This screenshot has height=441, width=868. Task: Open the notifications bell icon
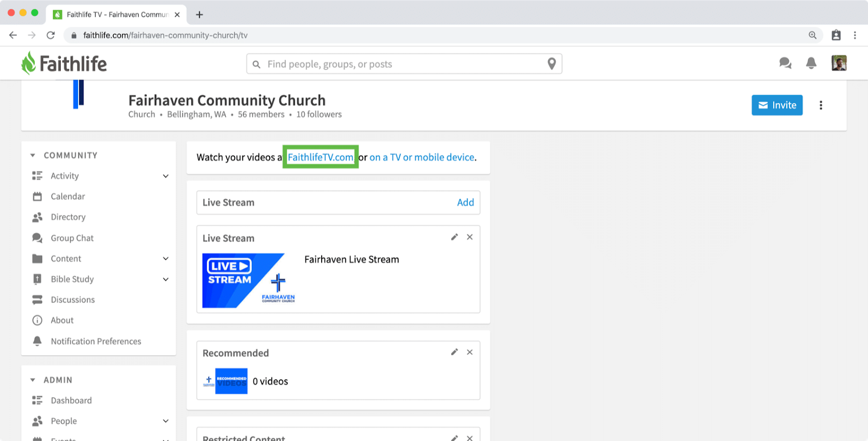tap(811, 64)
